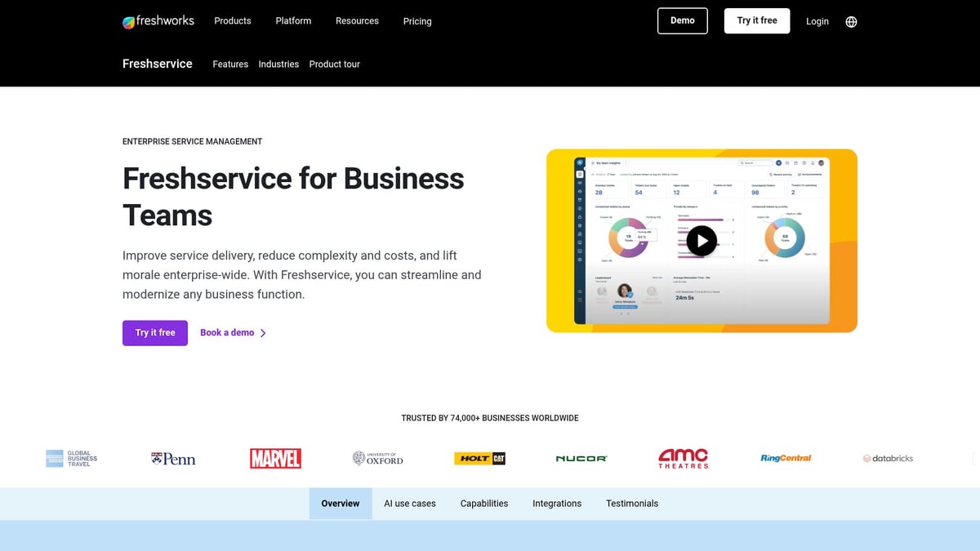Open the language globe icon

851,22
